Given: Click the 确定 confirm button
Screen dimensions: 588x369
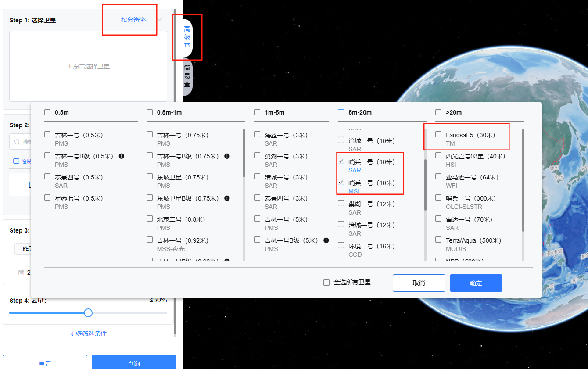Looking at the screenshot, I should coord(476,283).
